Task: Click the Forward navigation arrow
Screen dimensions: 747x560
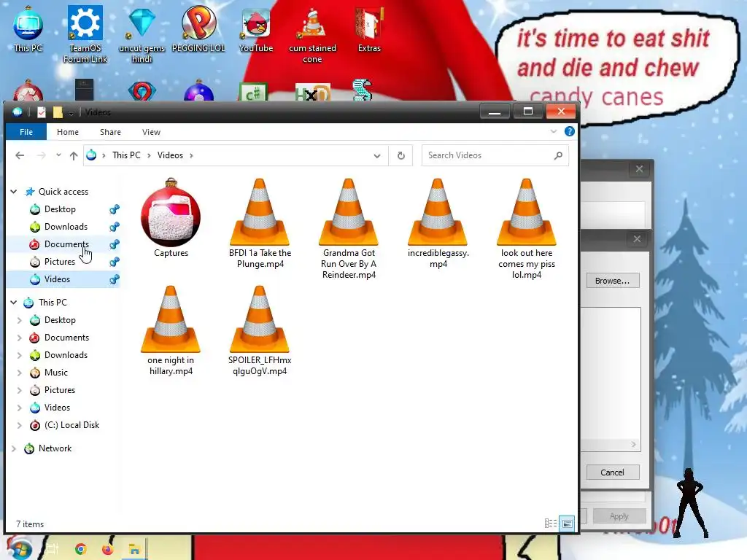Action: pos(42,155)
